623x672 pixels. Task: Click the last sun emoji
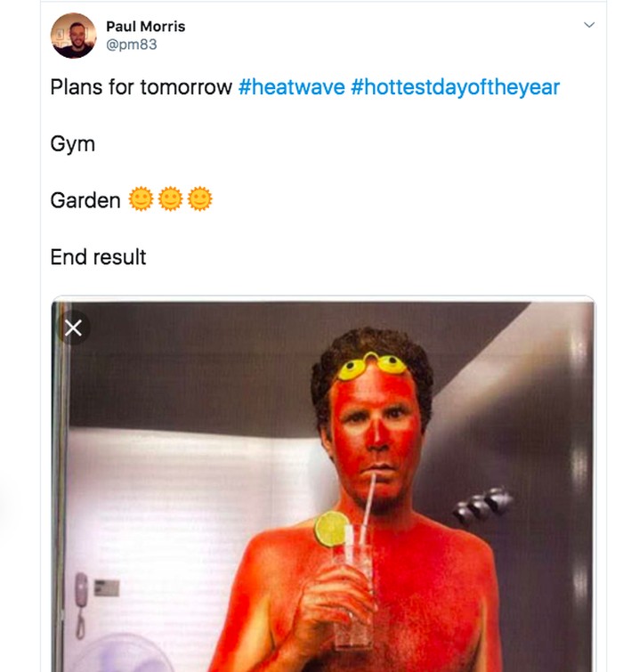tap(200, 199)
